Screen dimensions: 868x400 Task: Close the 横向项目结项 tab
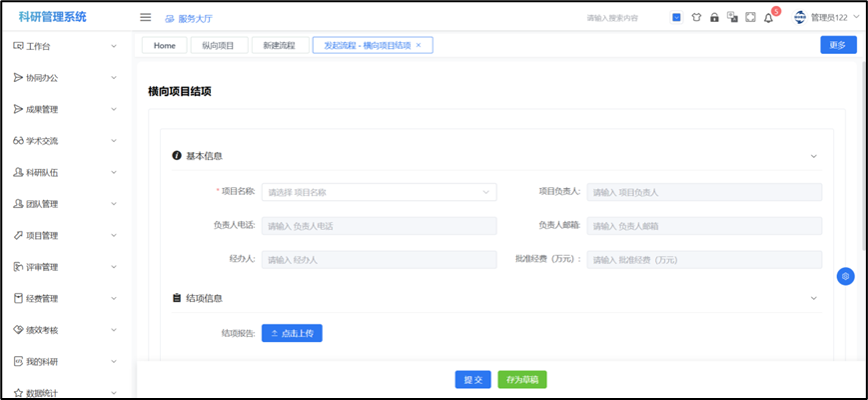(419, 45)
